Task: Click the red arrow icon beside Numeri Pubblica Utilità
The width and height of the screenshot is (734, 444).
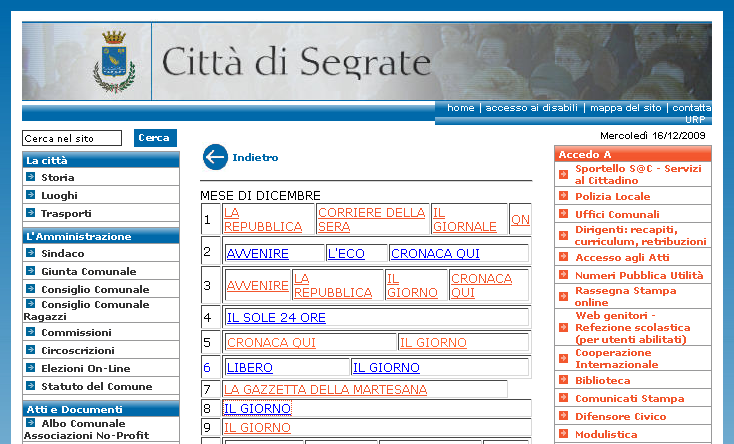Action: pos(564,274)
